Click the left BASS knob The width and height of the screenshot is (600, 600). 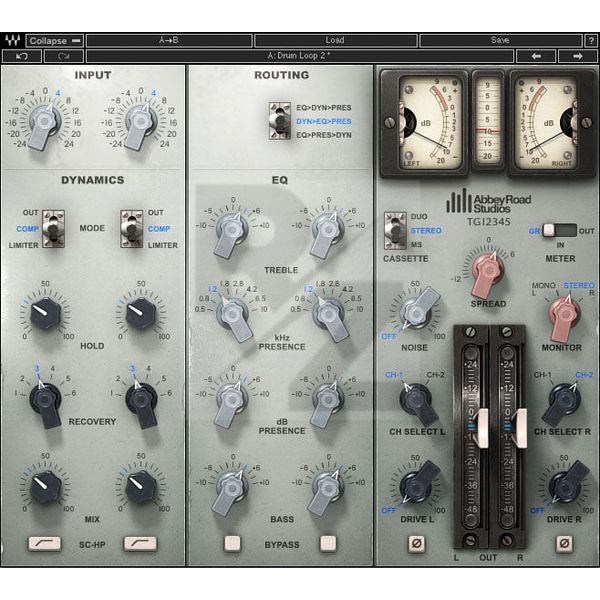pos(232,489)
